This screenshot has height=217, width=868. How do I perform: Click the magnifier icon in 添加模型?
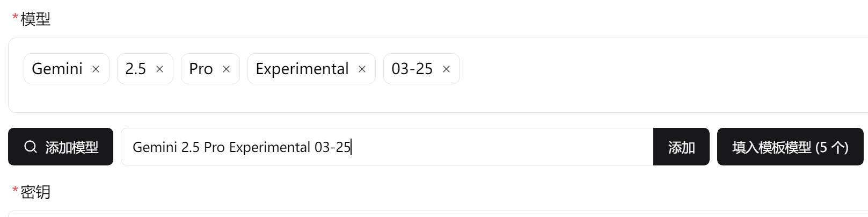point(31,147)
